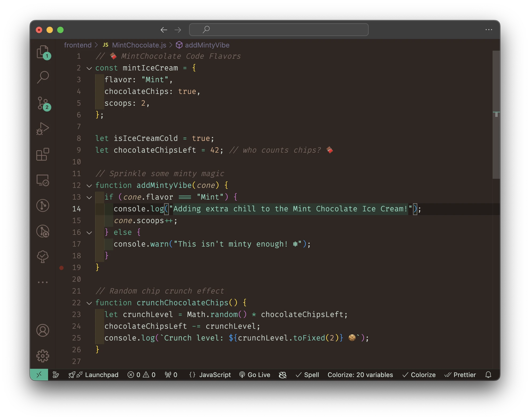Toggle the Spell checker in status bar
The image size is (530, 420).
(x=307, y=375)
